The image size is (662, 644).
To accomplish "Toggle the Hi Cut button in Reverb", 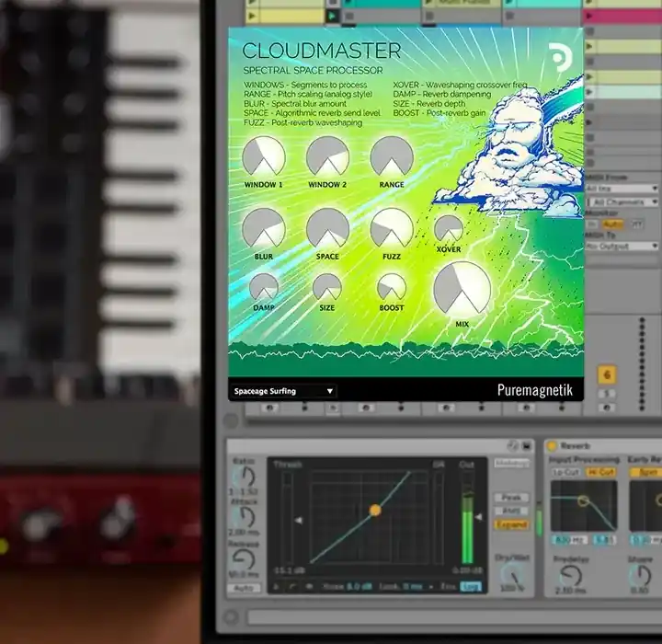I will coord(600,472).
